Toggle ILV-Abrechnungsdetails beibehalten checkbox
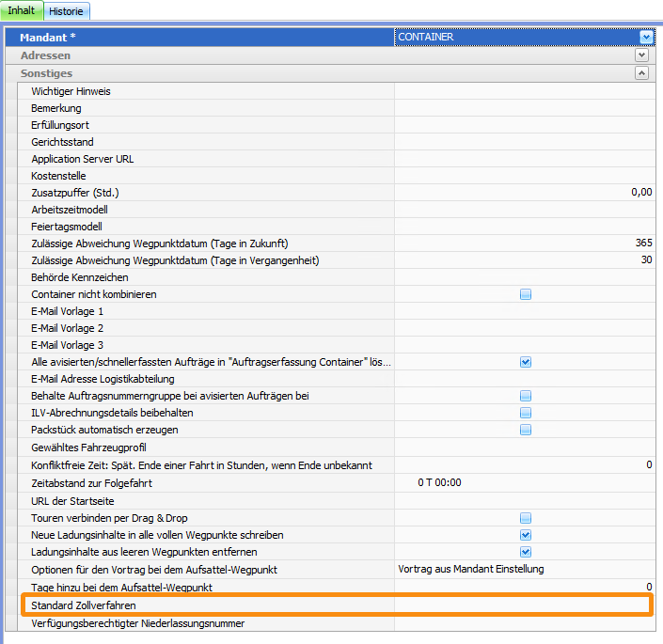Image resolution: width=663 pixels, height=644 pixels. tap(526, 413)
